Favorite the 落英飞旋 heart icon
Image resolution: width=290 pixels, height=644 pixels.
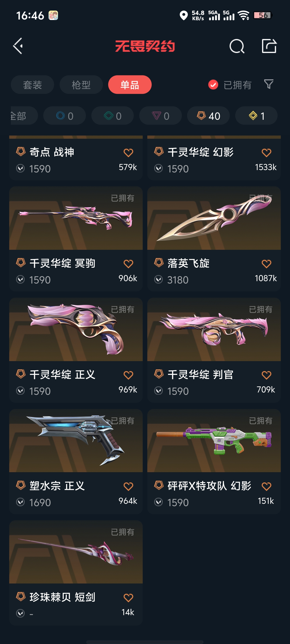(x=266, y=264)
